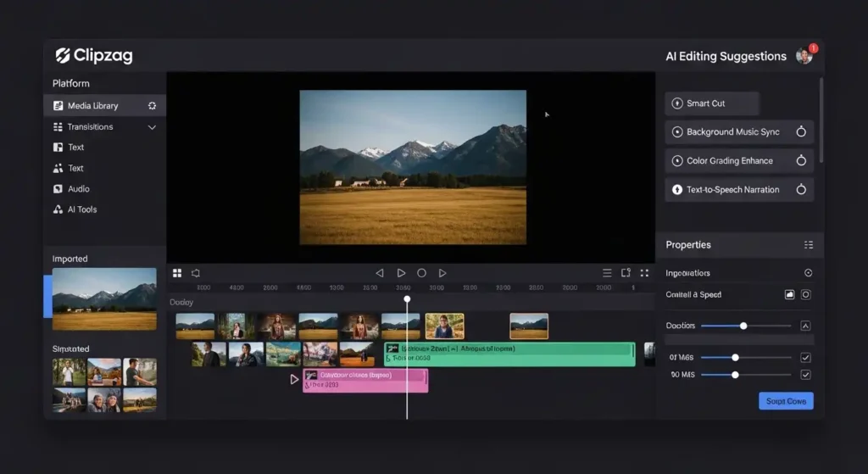The width and height of the screenshot is (868, 474).
Task: Apply Text-to-Speech Narration suggestion
Action: pyautogui.click(x=739, y=189)
